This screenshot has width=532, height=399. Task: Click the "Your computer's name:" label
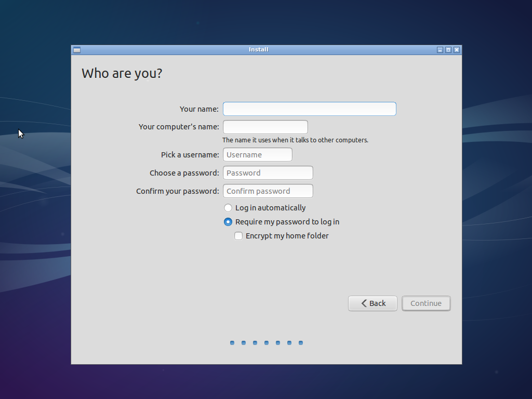pos(179,127)
